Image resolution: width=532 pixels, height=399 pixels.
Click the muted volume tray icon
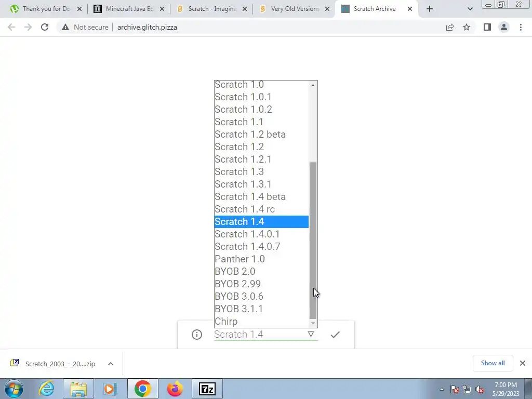pos(480,389)
